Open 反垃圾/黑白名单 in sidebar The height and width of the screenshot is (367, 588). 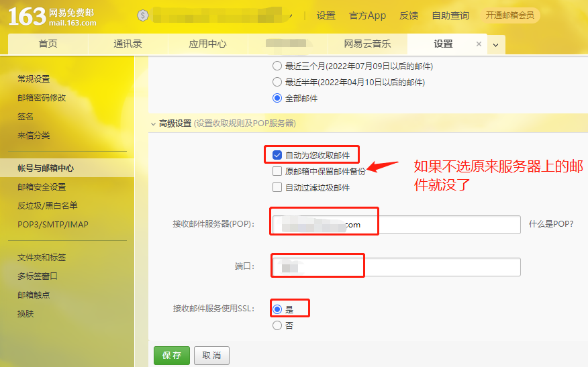click(47, 205)
